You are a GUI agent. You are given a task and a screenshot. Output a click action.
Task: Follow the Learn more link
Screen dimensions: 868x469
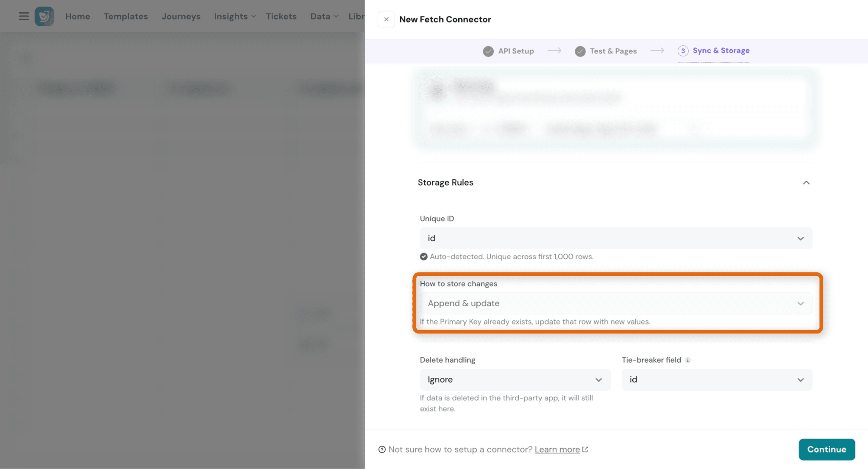(557, 450)
